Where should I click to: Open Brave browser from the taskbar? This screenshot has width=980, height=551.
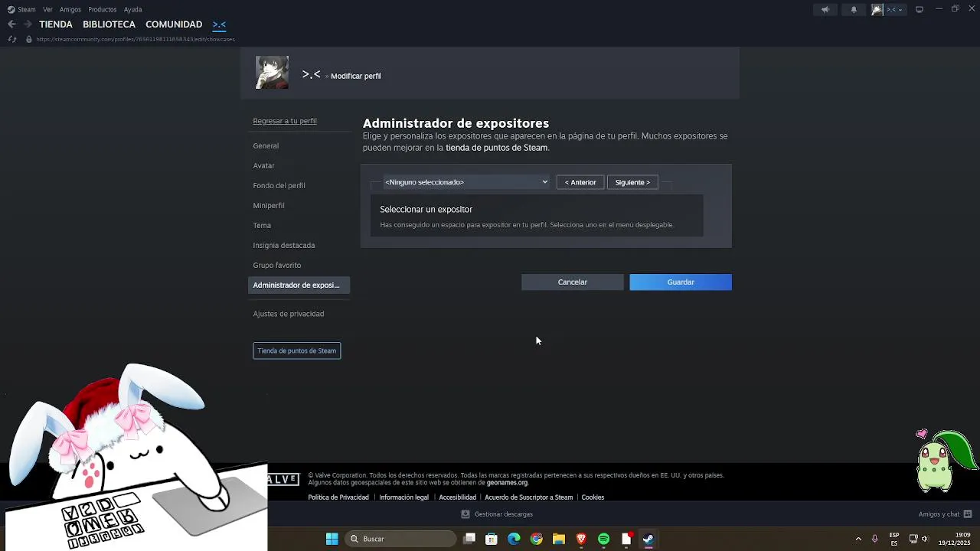pos(581,539)
